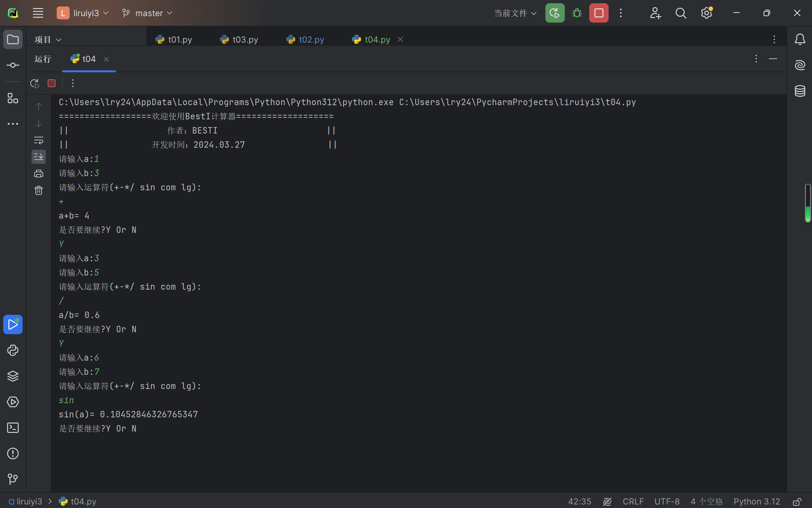Print console output with the printer icon
Viewport: 812px width, 508px height.
point(39,174)
